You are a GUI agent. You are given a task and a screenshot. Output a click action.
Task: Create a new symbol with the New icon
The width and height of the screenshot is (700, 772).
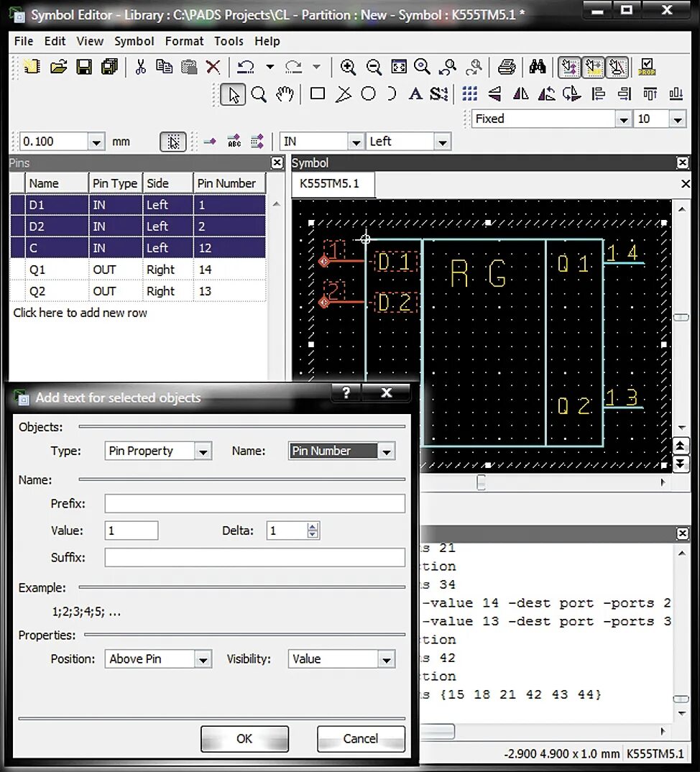pyautogui.click(x=32, y=66)
